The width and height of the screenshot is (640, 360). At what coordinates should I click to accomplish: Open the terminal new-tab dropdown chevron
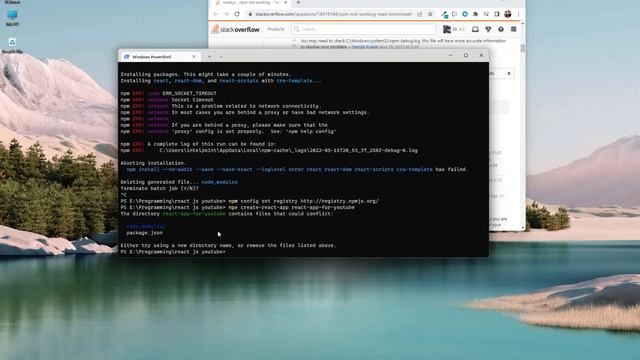pos(221,57)
